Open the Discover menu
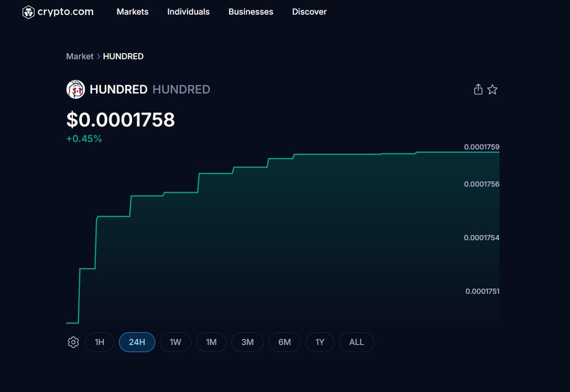This screenshot has width=570, height=392. coord(309,12)
